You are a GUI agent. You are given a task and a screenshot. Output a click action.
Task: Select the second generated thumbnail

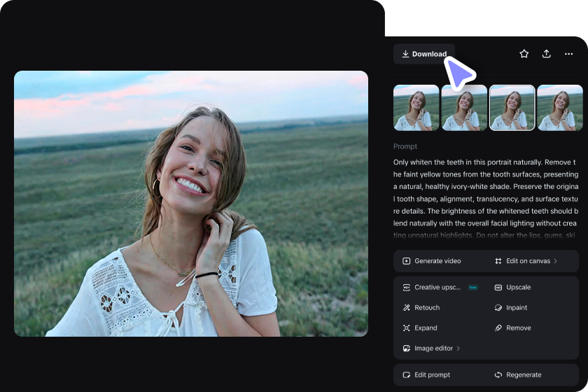pos(464,108)
